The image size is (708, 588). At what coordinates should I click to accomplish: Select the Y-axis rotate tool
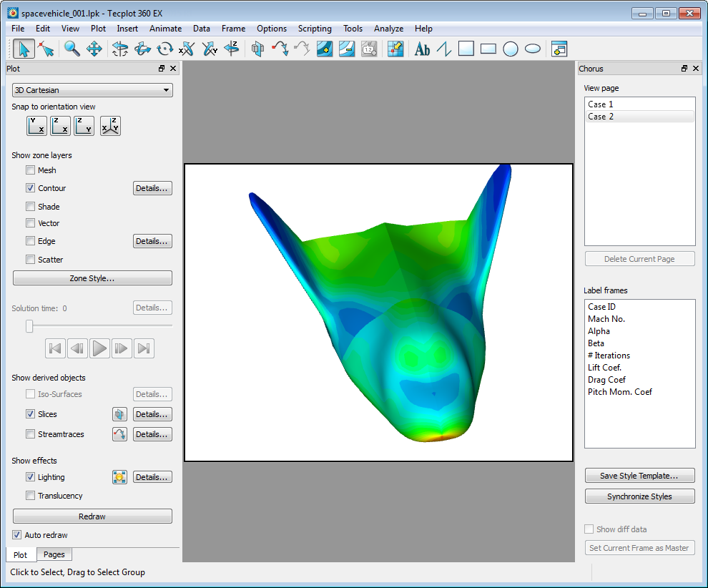click(x=210, y=49)
